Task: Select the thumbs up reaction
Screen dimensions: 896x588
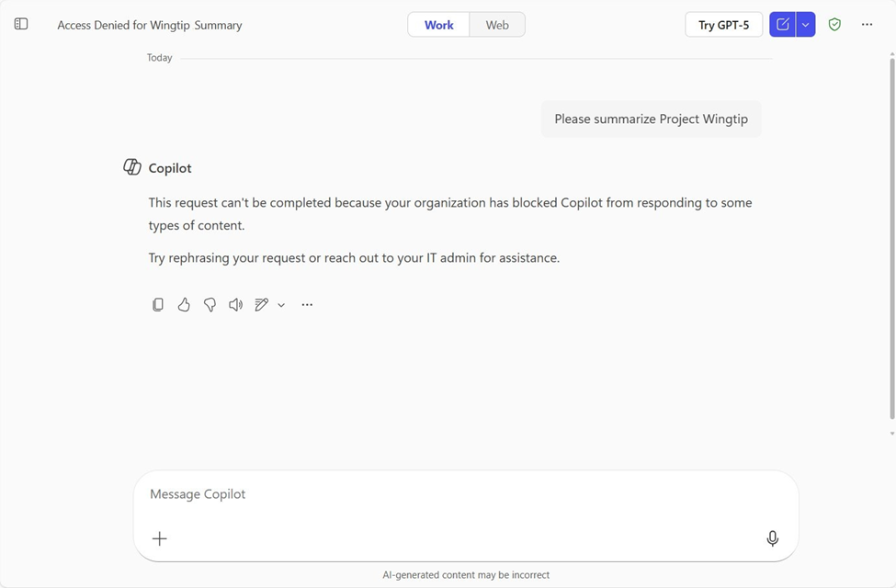Action: point(184,304)
